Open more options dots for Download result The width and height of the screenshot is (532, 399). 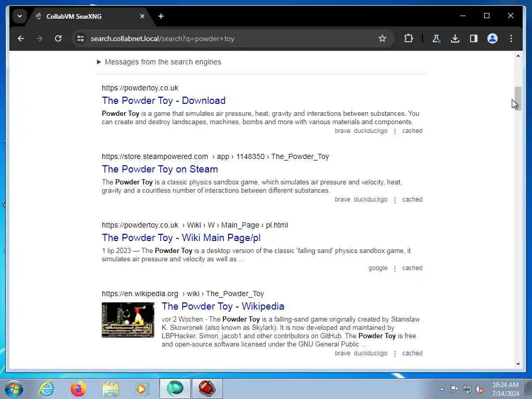395,131
